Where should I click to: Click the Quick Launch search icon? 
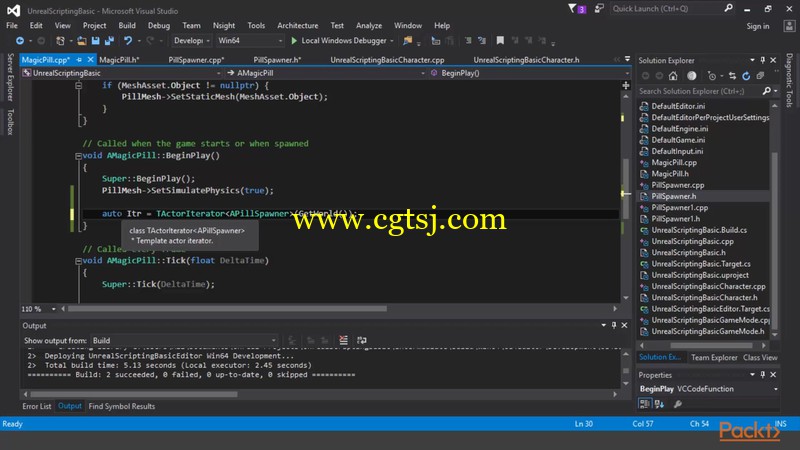729,8
